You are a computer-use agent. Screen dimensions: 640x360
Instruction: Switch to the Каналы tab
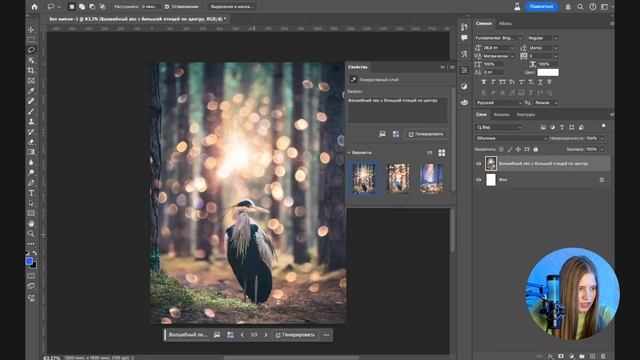coord(501,115)
